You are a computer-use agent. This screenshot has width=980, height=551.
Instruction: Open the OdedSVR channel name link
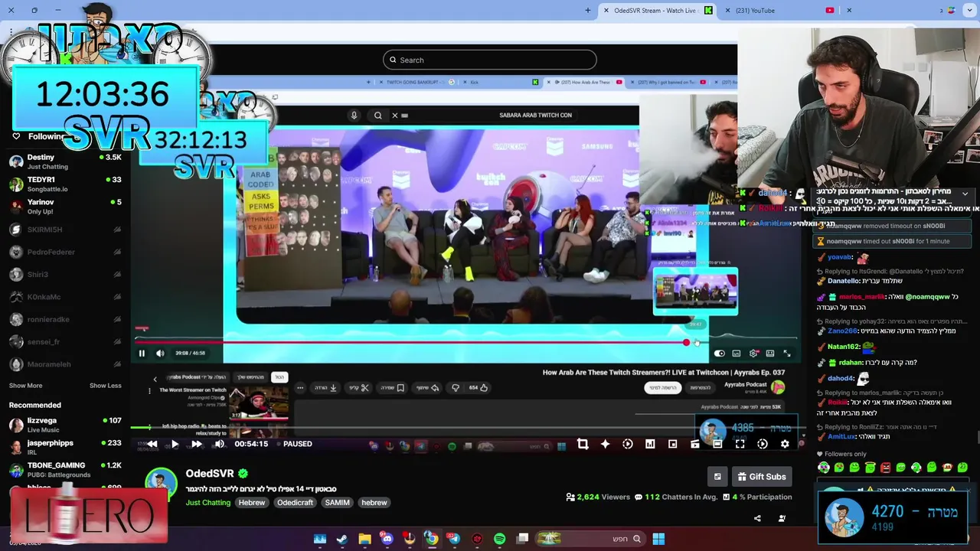point(210,474)
